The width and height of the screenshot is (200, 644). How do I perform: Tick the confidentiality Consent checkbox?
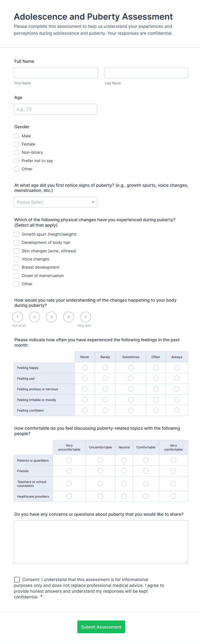pyautogui.click(x=17, y=580)
